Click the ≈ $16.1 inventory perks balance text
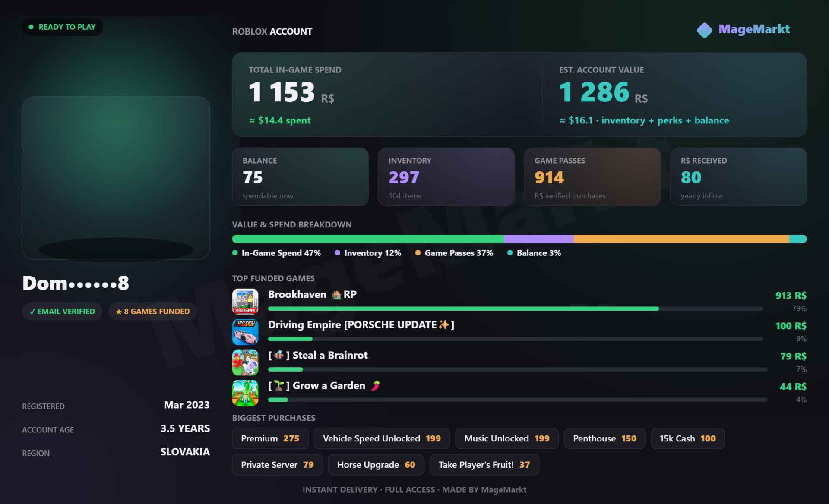Viewport: 829px width, 504px height. (x=644, y=120)
